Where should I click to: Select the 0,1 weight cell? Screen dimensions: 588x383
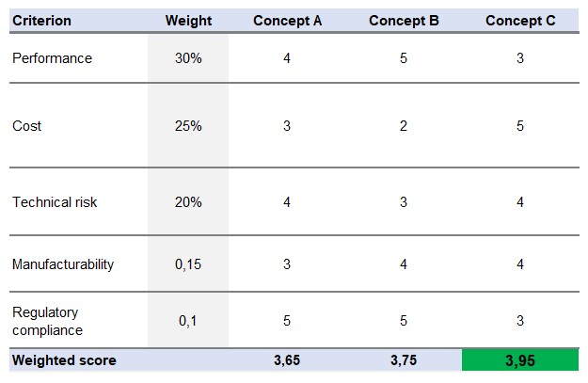point(188,321)
